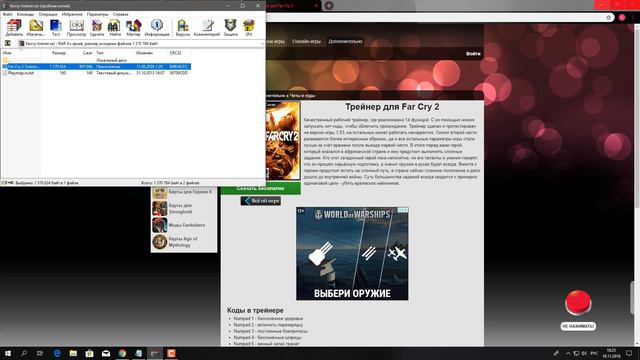Show archive Информация (Info)
Image resolution: width=640 pixels, height=360 pixels.
coord(157,28)
